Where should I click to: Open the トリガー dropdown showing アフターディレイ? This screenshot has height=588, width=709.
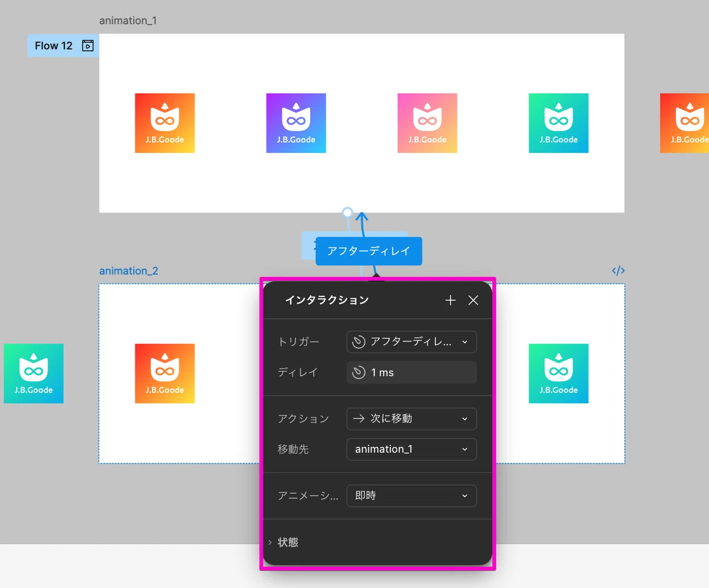tap(411, 342)
